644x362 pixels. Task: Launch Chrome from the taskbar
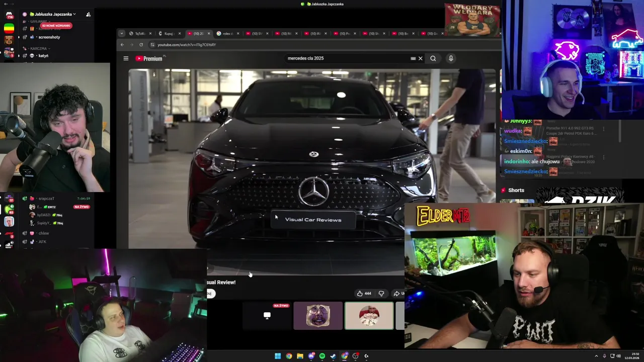[x=289, y=356]
